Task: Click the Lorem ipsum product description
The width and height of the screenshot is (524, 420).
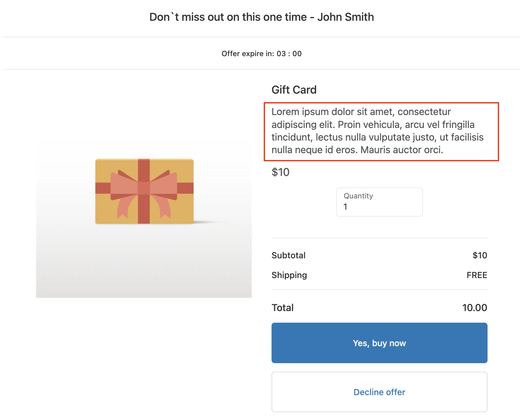Action: [x=377, y=131]
